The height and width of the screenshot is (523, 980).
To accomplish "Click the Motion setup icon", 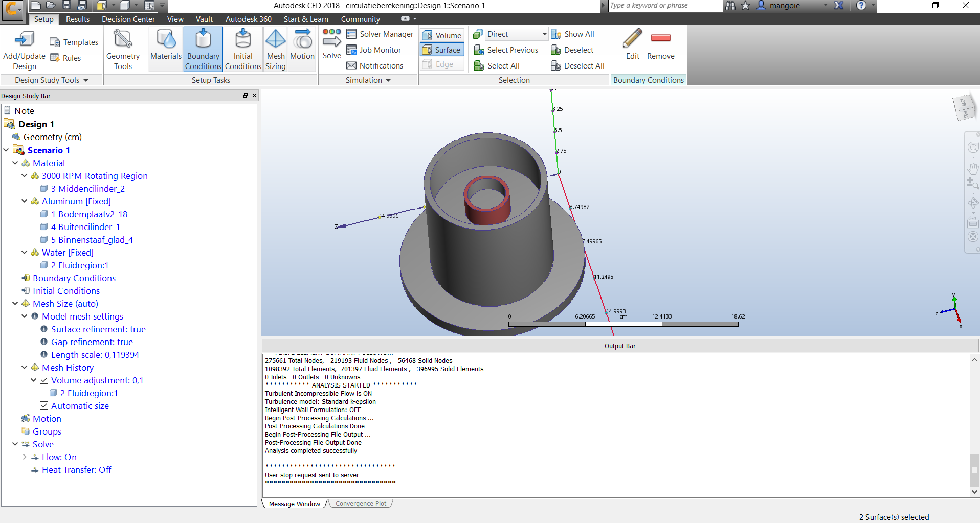I will point(302,48).
